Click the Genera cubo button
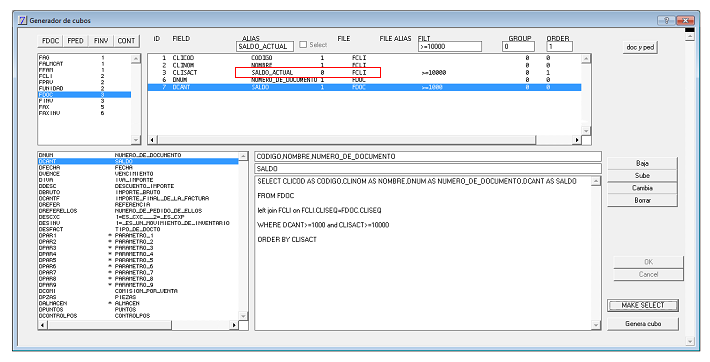 [643, 324]
